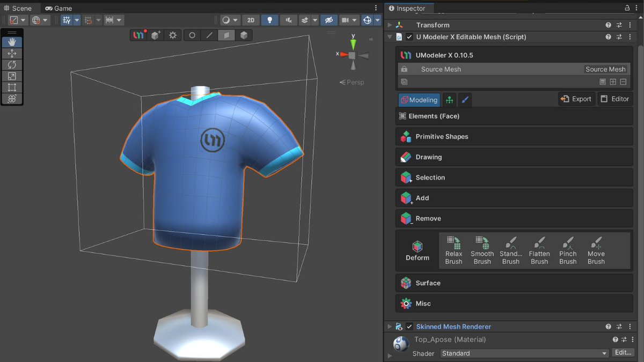Open the Elements (Face) section
This screenshot has height=362, width=644.
click(x=514, y=116)
